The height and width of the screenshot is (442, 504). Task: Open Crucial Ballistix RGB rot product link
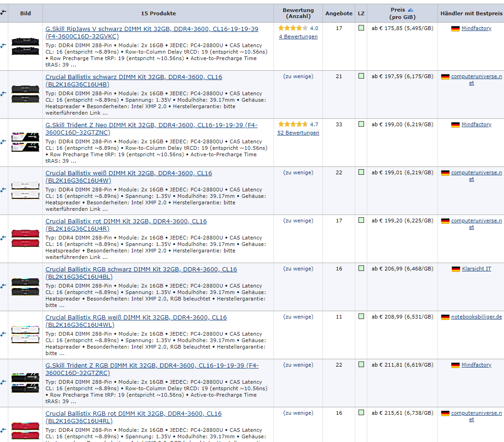coord(134,417)
